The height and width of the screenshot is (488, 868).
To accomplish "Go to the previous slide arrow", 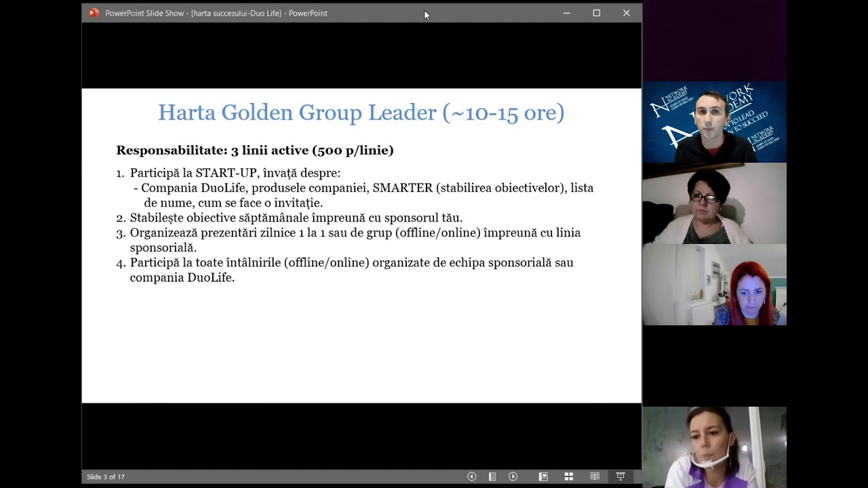I will 472,476.
